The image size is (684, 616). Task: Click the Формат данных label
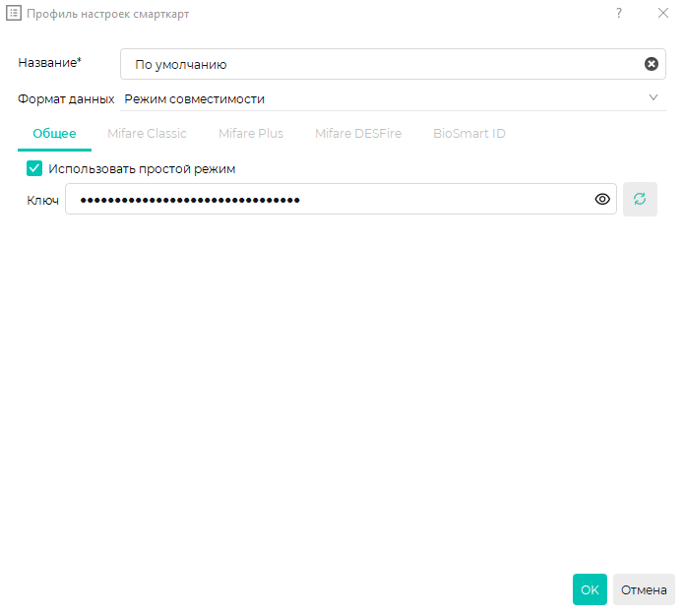click(x=66, y=99)
